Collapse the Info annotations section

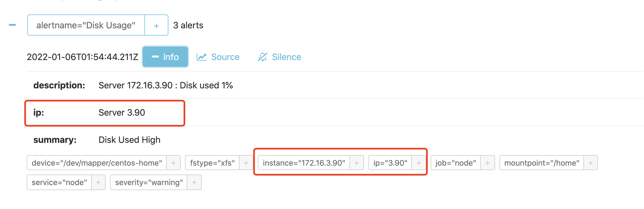165,57
